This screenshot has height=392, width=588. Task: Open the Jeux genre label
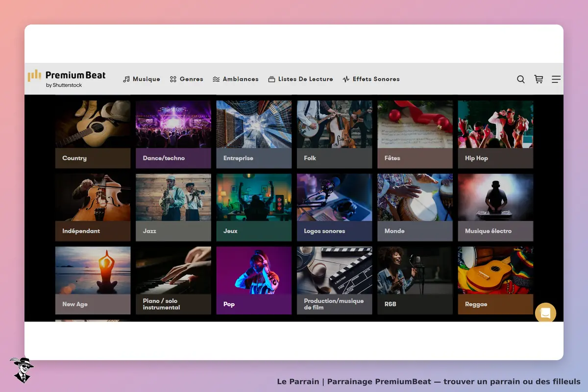point(230,231)
